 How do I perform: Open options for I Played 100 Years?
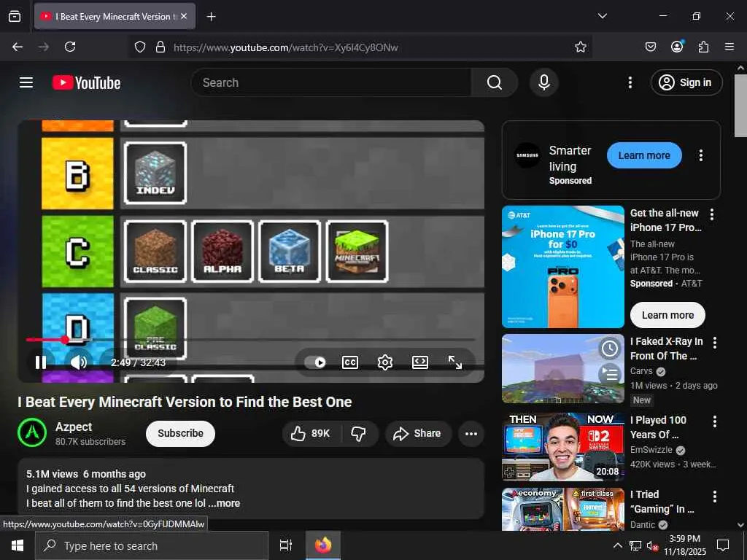[715, 421]
